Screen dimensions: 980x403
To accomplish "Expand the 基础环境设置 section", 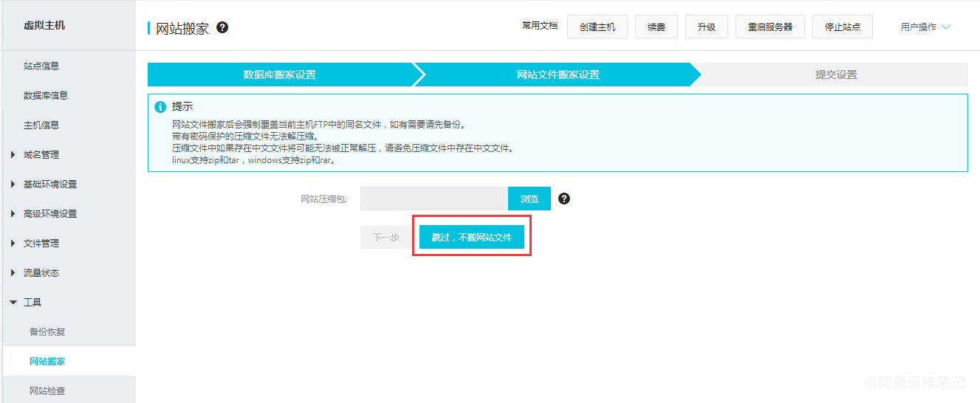I will (49, 185).
